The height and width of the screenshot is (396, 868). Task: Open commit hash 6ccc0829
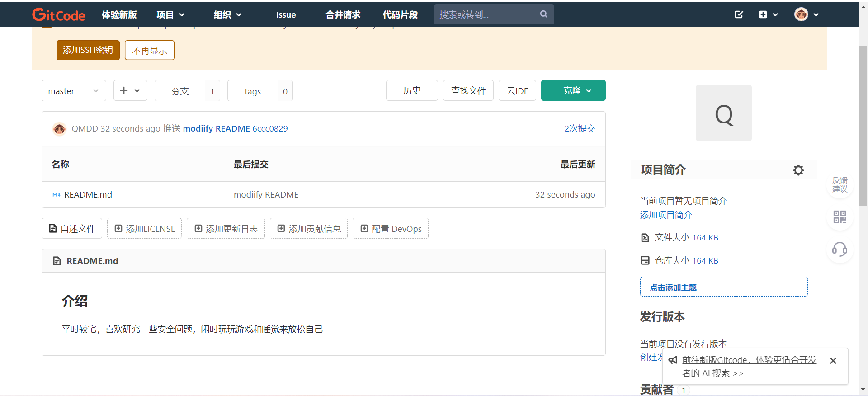point(270,129)
